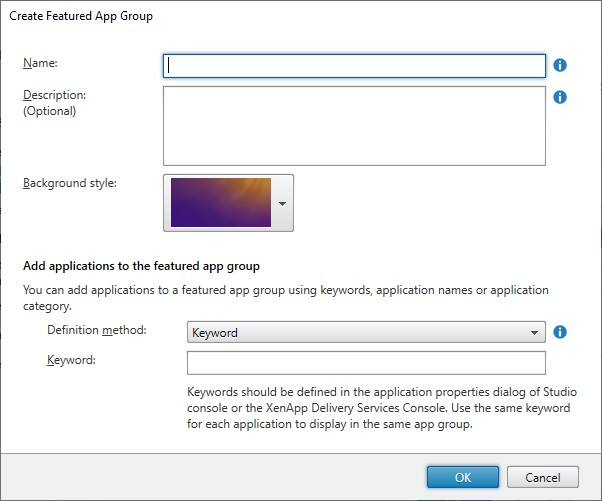Click the Keyword text input box
602x501 pixels.
coord(366,362)
